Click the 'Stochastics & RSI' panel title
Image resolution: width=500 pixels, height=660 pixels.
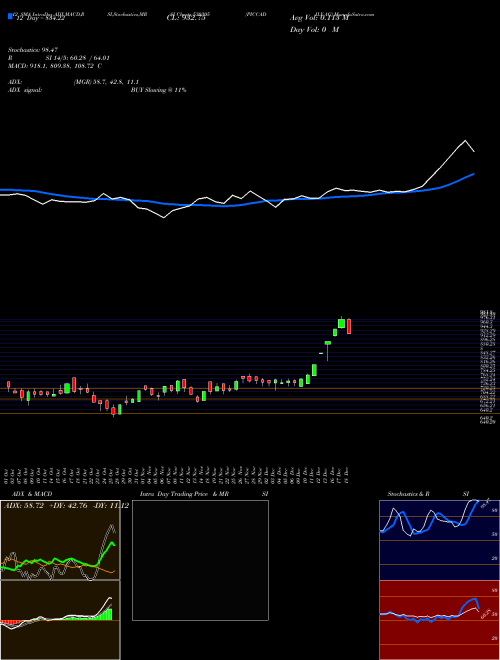click(428, 494)
